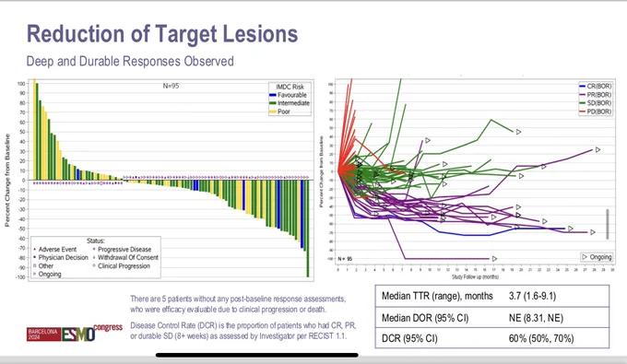Click the 60% (50%, 70%) value cell
The width and height of the screenshot is (627, 364).
pyautogui.click(x=541, y=338)
